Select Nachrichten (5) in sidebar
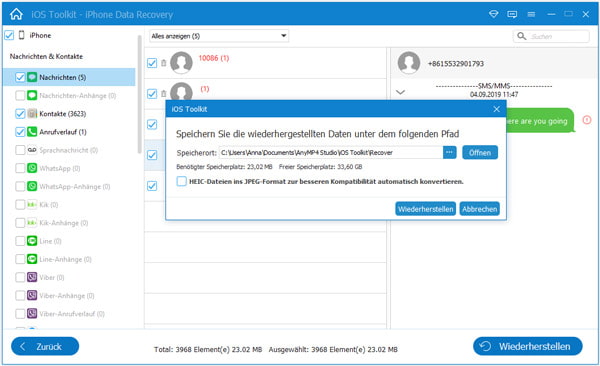The image size is (600, 366). (x=69, y=77)
